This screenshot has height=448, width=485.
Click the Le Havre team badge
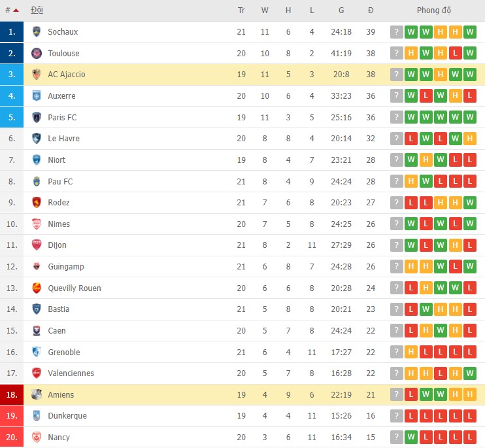coord(37,139)
